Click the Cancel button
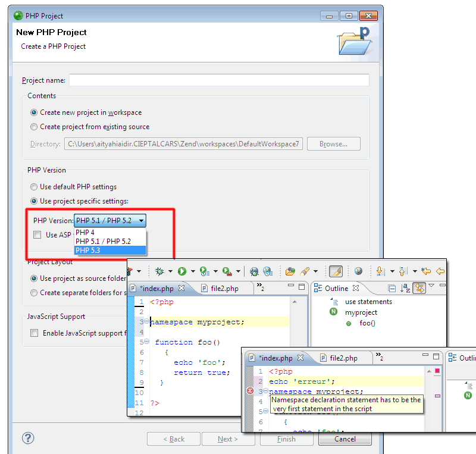The width and height of the screenshot is (476, 454). tap(345, 439)
